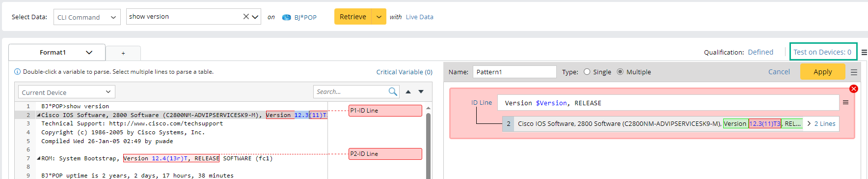Switch to the Format1 tab
Image resolution: width=868 pixels, height=179 pixels.
pyautogui.click(x=57, y=52)
